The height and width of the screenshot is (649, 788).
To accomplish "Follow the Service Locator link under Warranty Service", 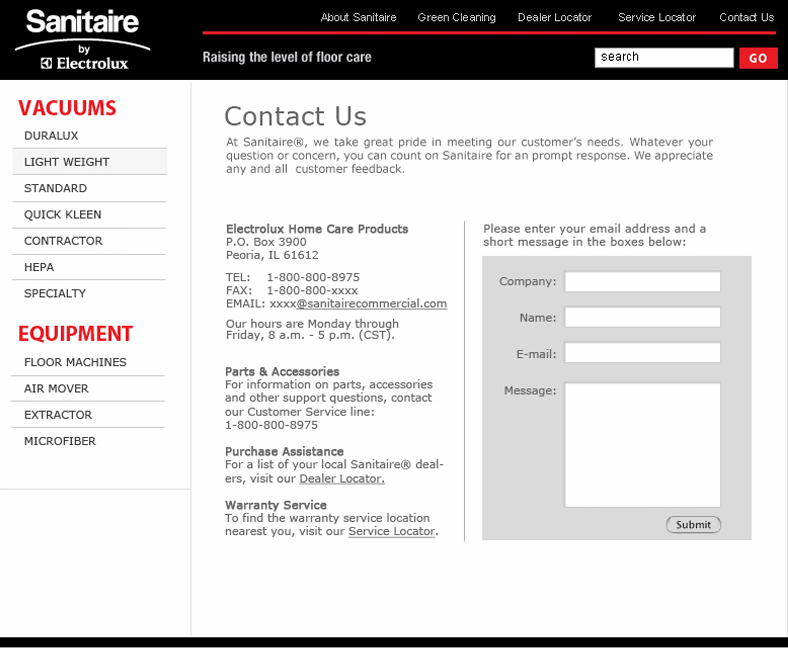I will point(391,532).
